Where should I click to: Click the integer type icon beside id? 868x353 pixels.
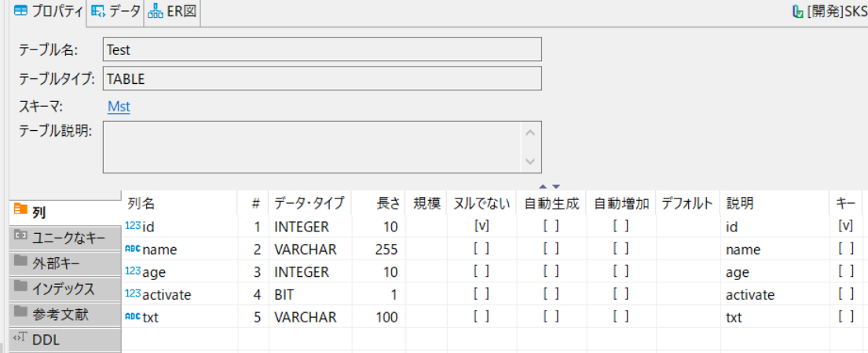pos(132,226)
